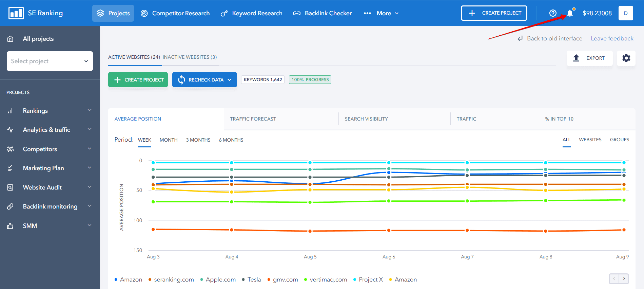Open the Select project dropdown
This screenshot has width=644, height=289.
coord(50,61)
